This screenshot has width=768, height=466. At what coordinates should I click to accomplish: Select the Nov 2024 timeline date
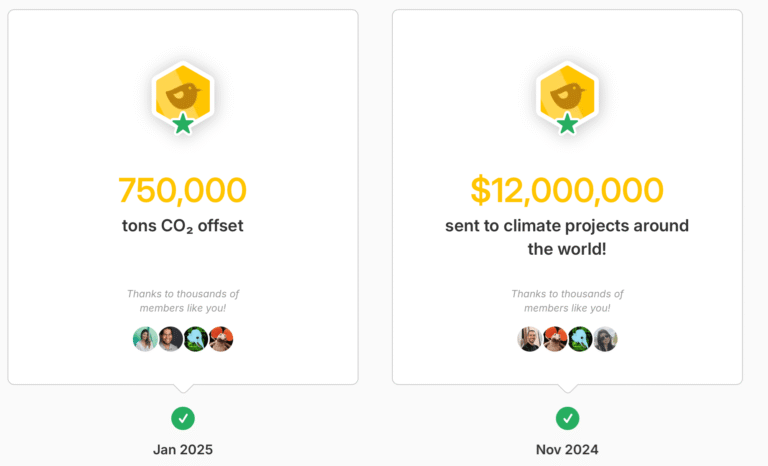(567, 450)
